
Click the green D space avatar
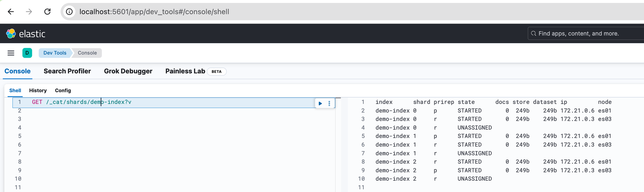click(x=27, y=53)
